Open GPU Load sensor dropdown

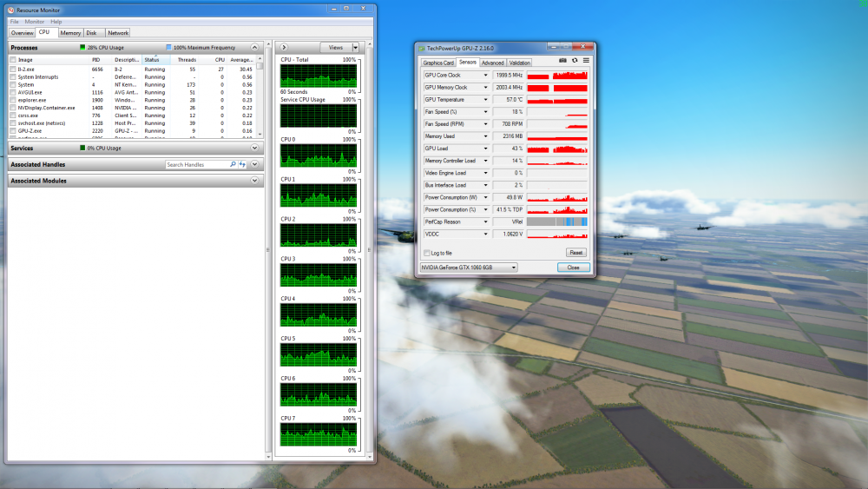[485, 149]
